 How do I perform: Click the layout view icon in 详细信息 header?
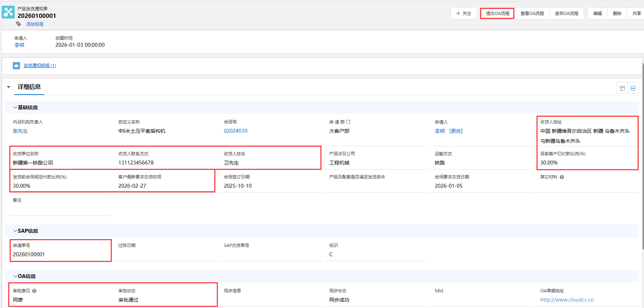622,88
